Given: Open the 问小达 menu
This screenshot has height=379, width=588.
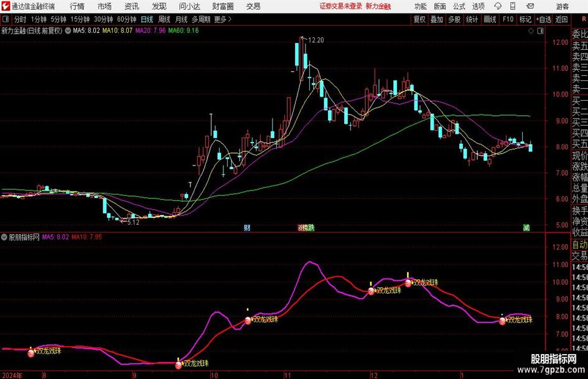Looking at the screenshot, I should [189, 6].
